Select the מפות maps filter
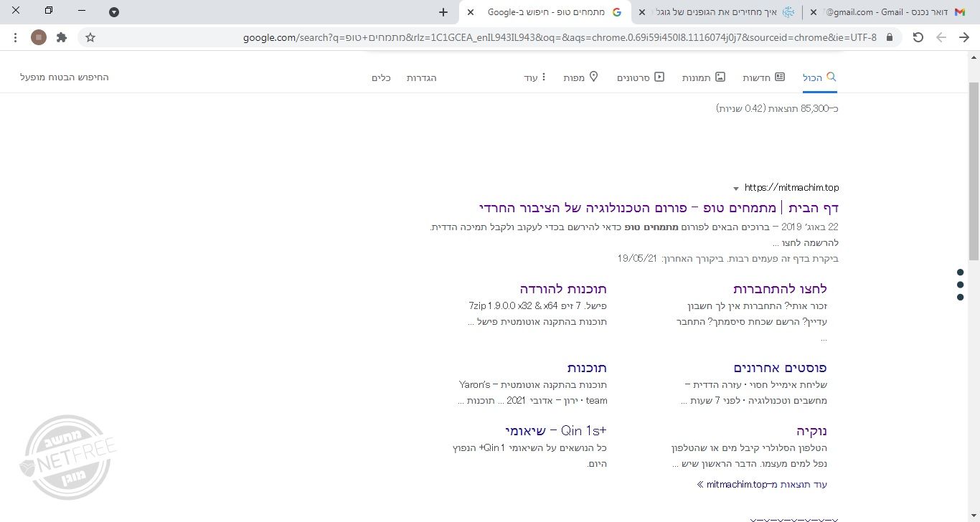 581,77
